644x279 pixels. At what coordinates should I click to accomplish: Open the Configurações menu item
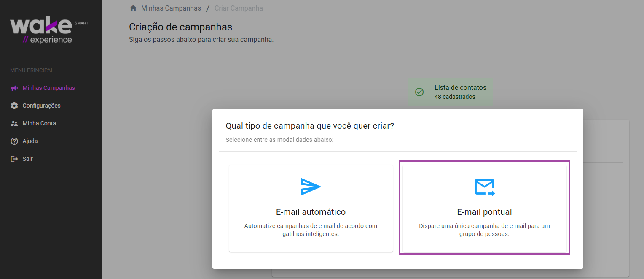pyautogui.click(x=41, y=106)
